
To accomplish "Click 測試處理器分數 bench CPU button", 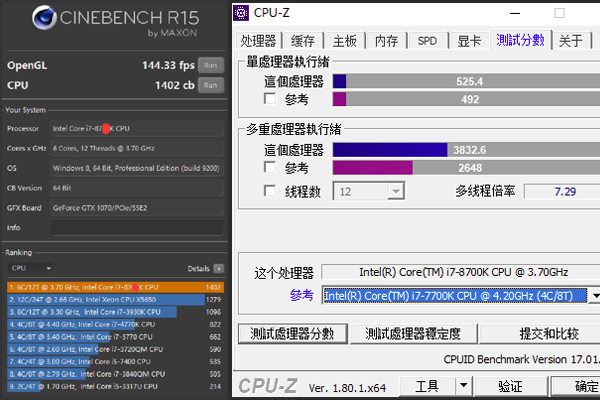I will click(292, 334).
